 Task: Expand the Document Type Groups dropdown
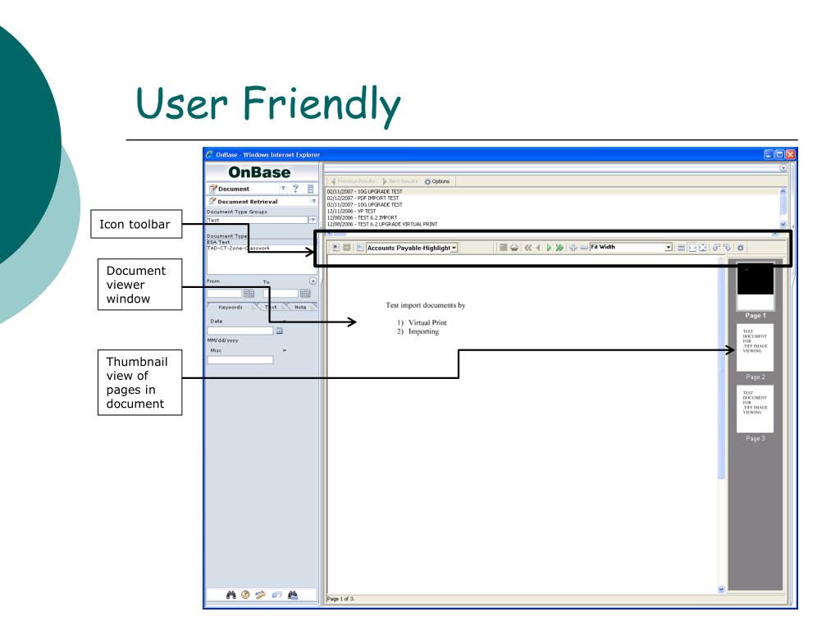coord(313,220)
